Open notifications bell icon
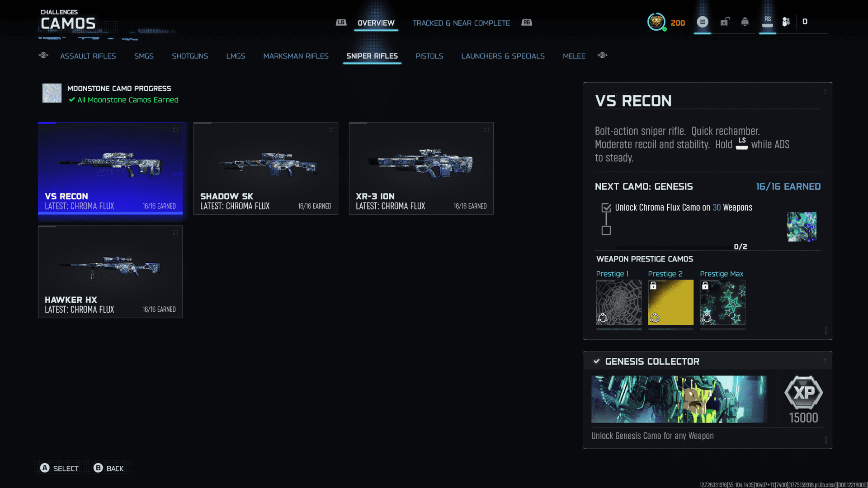868x488 pixels. click(x=745, y=22)
